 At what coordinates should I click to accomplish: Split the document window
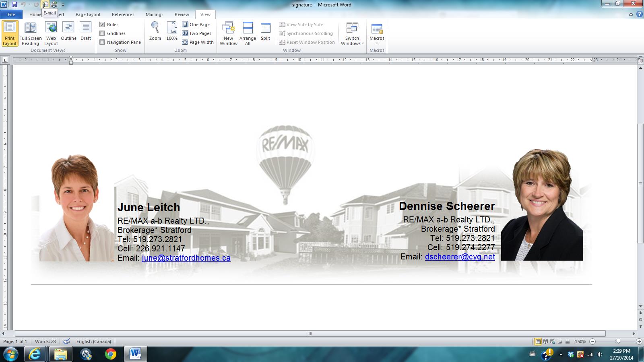click(x=265, y=31)
